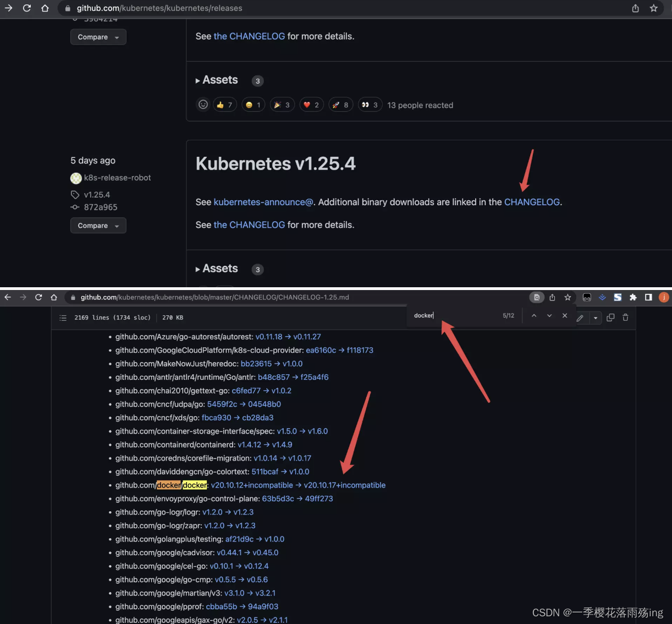Focus the upper browser's github.com address bar
The width and height of the screenshot is (672, 624).
coord(341,8)
